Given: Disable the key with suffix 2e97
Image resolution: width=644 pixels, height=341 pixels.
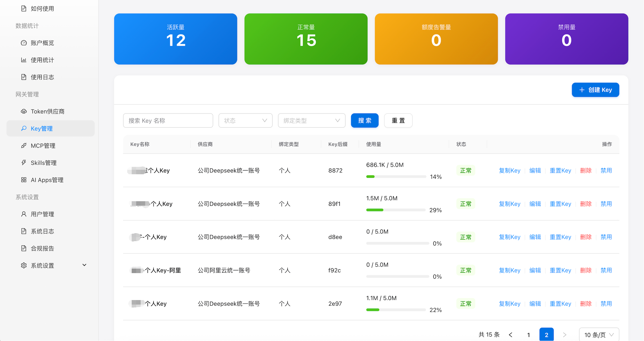Looking at the screenshot, I should coord(606,304).
